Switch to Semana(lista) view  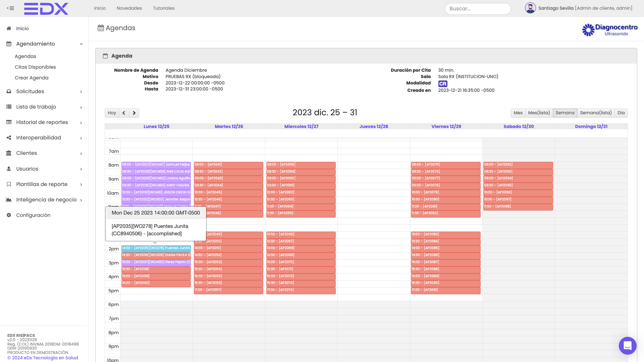(596, 113)
